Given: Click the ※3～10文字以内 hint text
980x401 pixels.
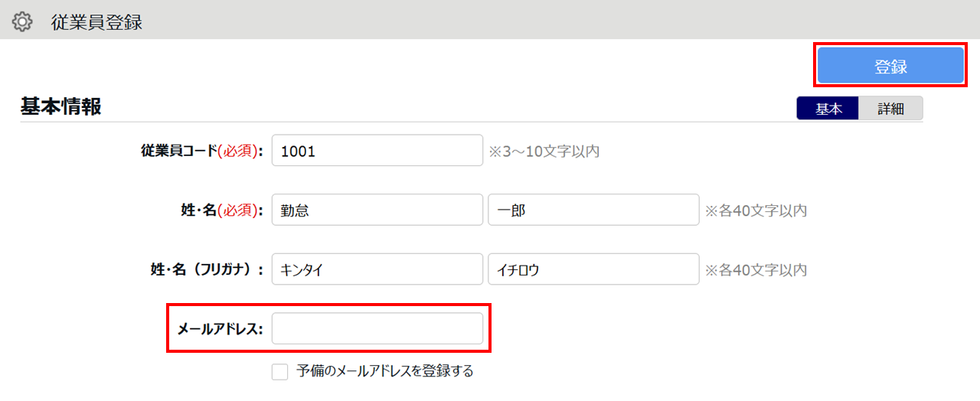Looking at the screenshot, I should 544,152.
